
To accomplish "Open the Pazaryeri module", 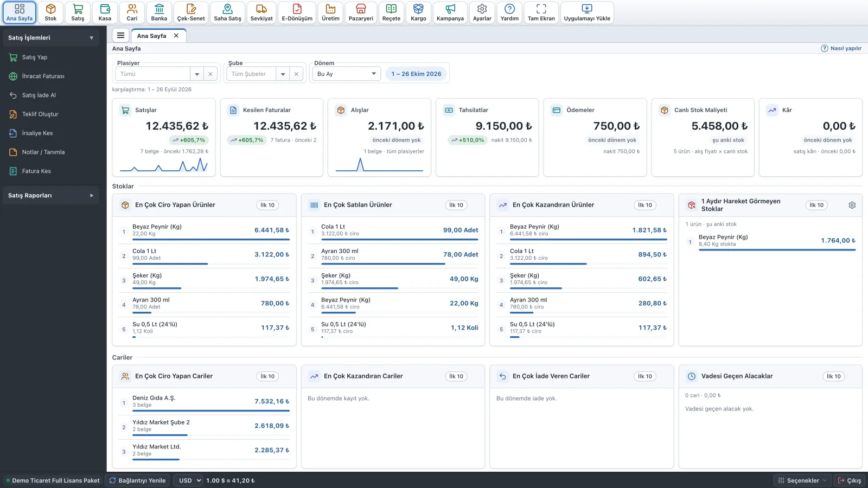I will pos(361,12).
